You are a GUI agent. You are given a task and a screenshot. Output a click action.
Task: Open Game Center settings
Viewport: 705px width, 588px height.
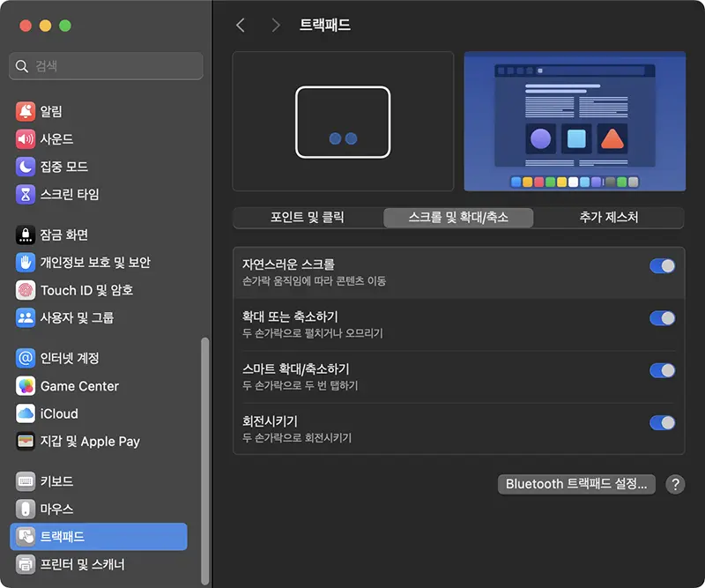[x=25, y=386]
